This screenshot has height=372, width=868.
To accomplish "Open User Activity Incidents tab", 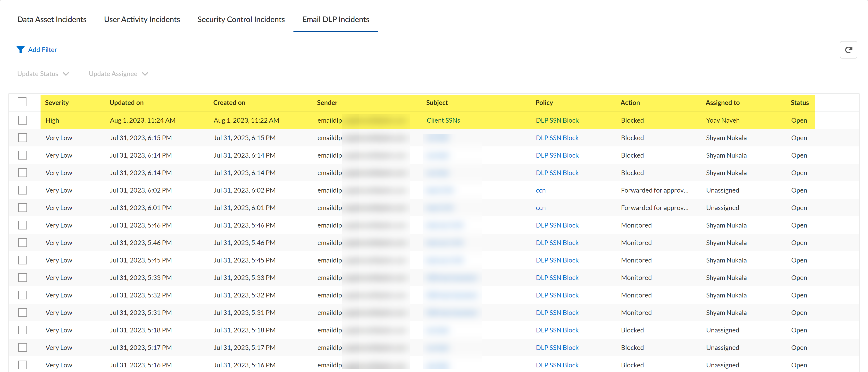I will tap(142, 19).
